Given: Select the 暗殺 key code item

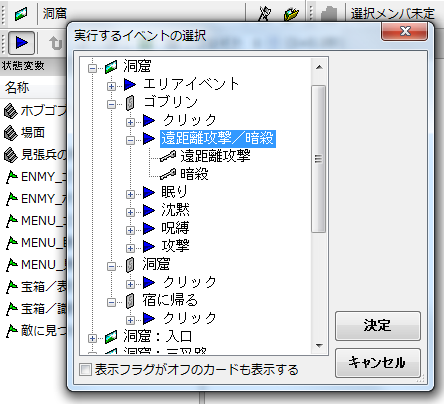Looking at the screenshot, I should click(194, 174).
